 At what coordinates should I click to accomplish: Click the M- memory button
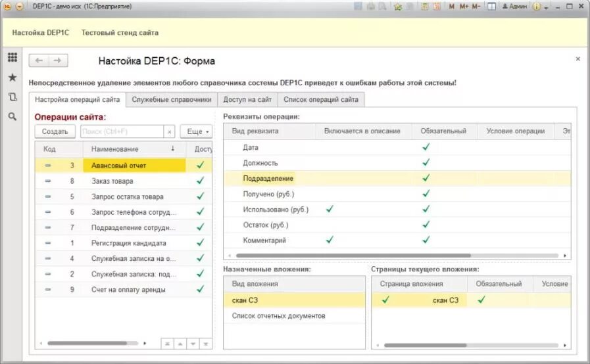pyautogui.click(x=476, y=7)
